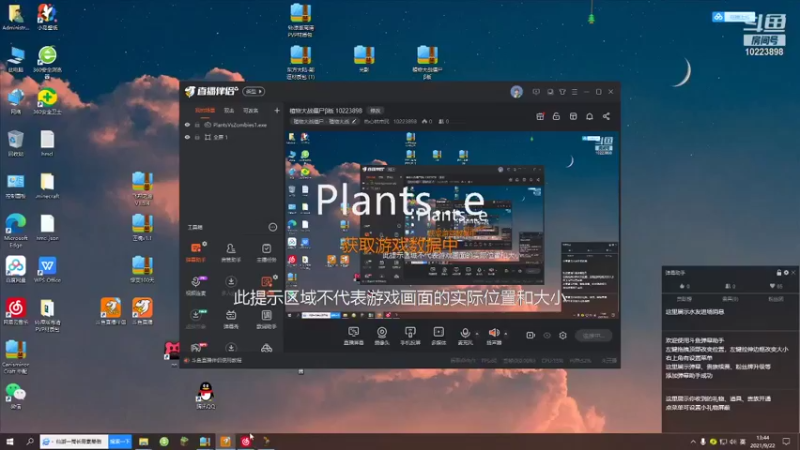Toggle the unlock padlock icon in header
Viewport: 800px width, 450px height.
click(556, 116)
